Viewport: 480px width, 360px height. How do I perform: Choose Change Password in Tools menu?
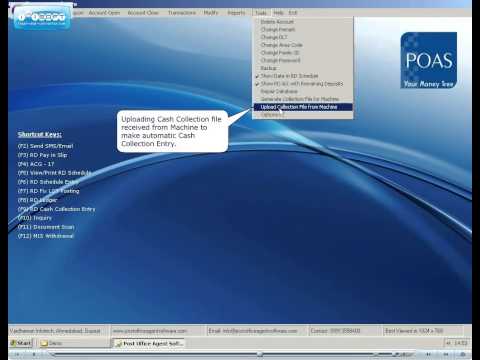coord(280,60)
